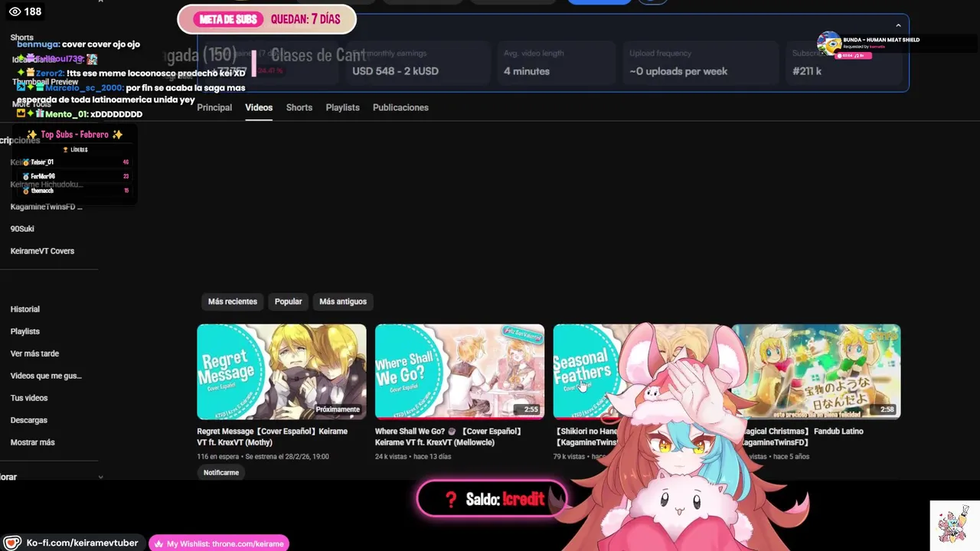Click Mento_01 chat message

tap(80, 115)
